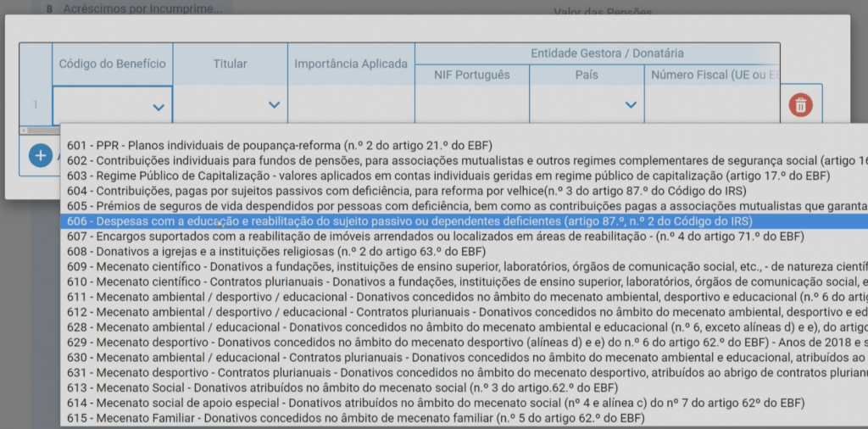The height and width of the screenshot is (429, 868).
Task: Click the red trash delete row icon
Action: (x=801, y=105)
